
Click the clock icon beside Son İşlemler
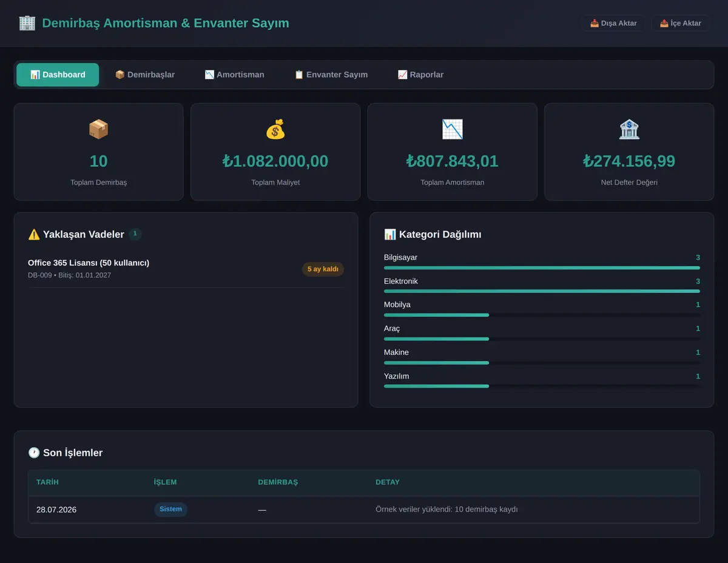[x=34, y=453]
